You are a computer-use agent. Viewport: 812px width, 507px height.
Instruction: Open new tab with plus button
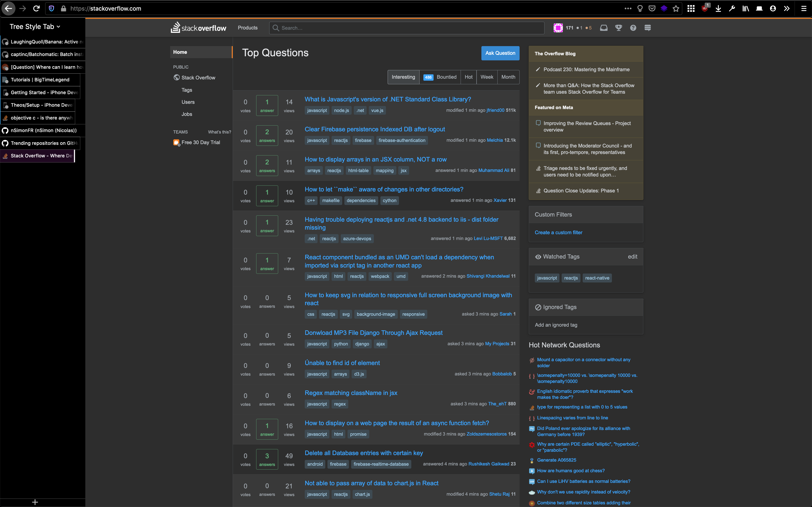(35, 502)
